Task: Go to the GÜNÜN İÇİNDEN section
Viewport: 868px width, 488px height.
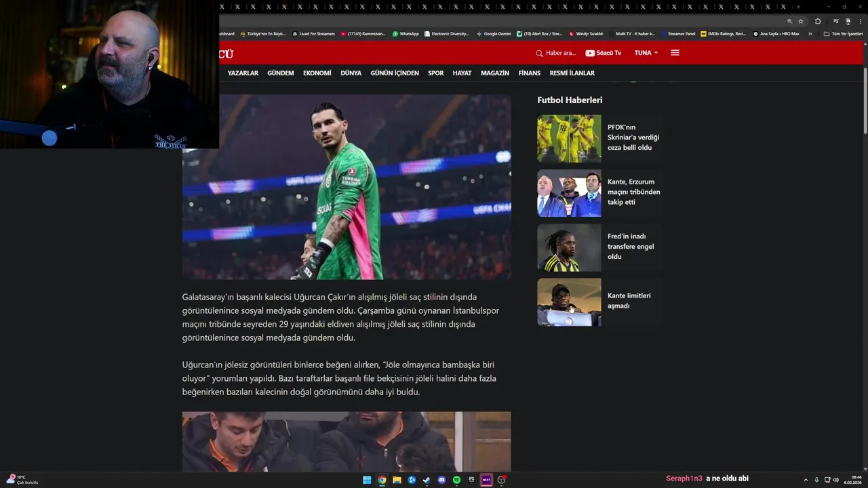Action: pos(395,73)
